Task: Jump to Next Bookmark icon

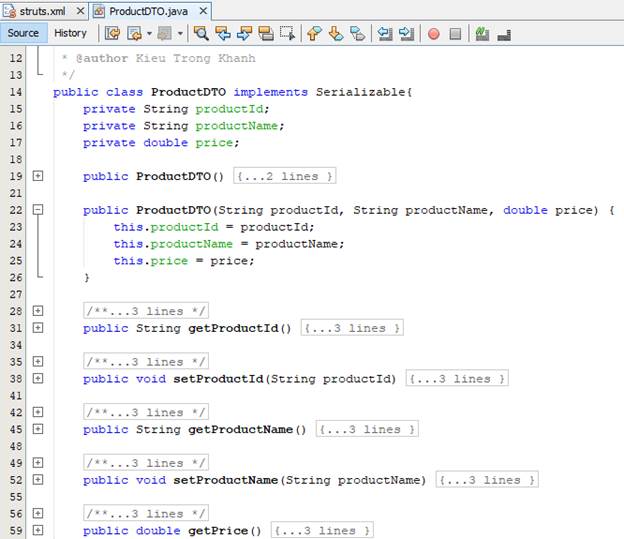Action: click(x=336, y=33)
